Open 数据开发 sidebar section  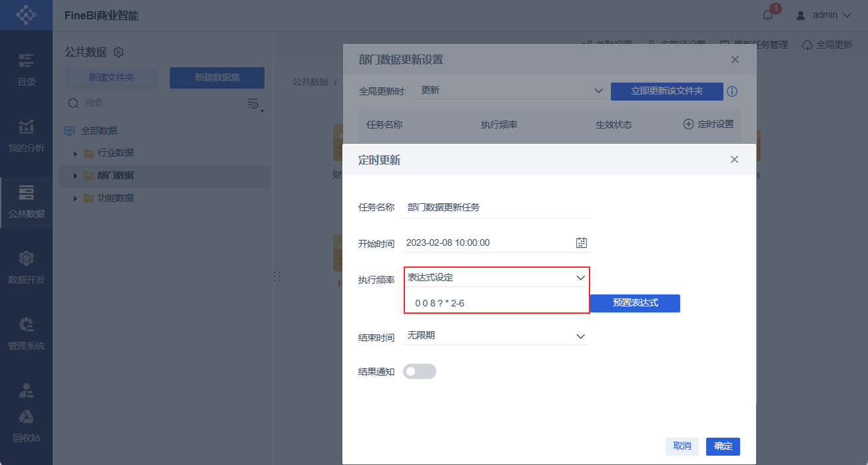click(26, 268)
